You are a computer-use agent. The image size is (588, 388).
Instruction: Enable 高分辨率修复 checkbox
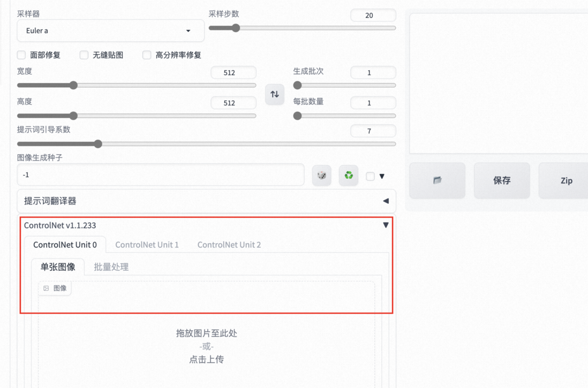point(147,55)
